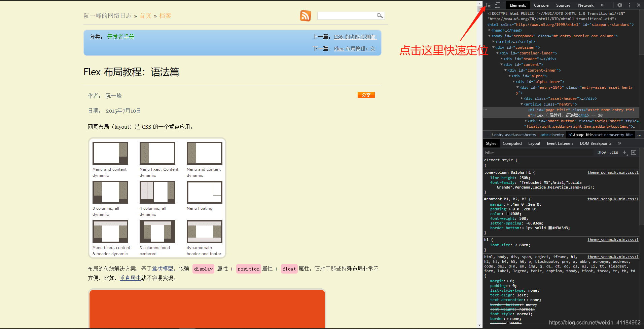
Task: Open the 垂直居中 link
Action: pos(131,278)
